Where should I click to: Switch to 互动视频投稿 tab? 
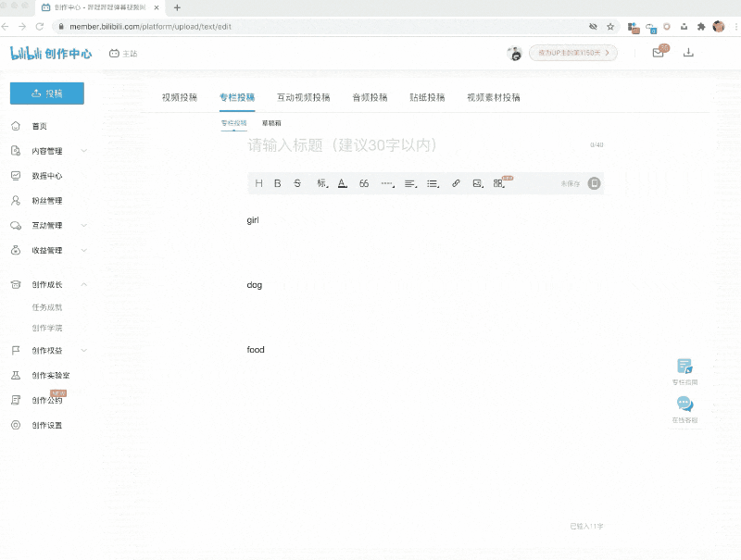[304, 97]
